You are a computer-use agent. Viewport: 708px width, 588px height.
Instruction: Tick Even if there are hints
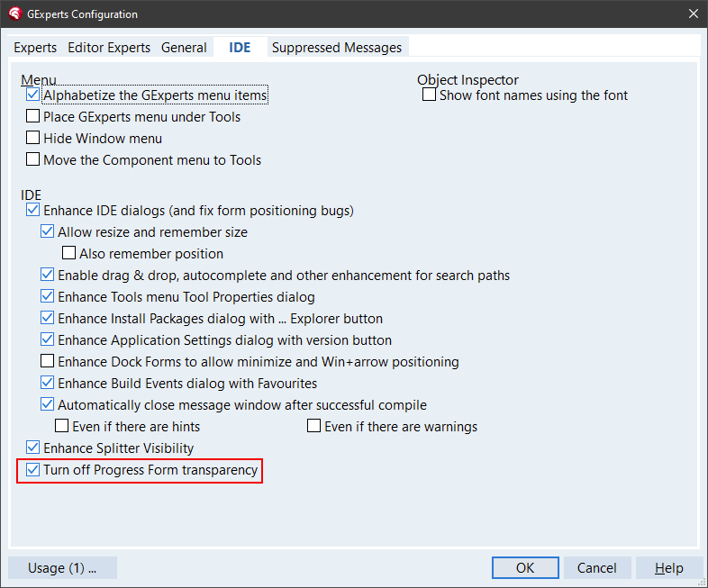[x=62, y=427]
